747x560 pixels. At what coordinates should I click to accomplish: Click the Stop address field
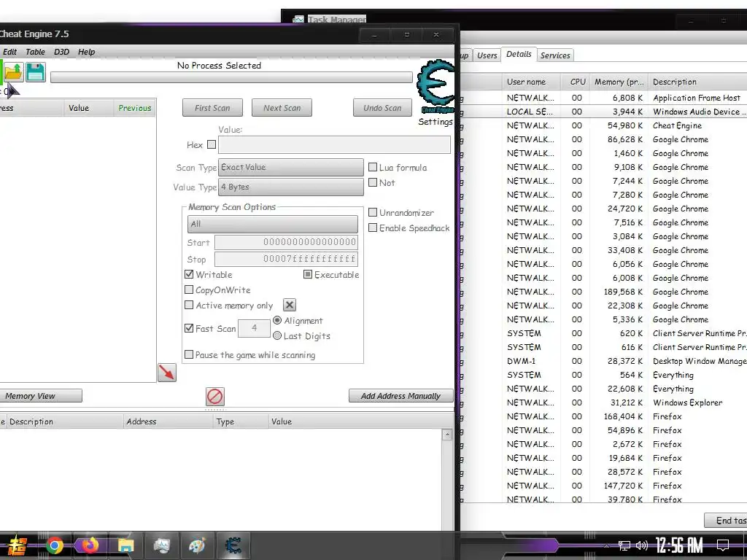click(x=286, y=259)
